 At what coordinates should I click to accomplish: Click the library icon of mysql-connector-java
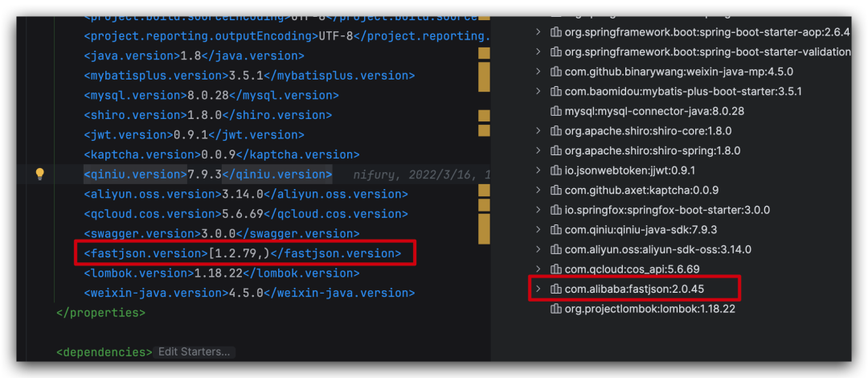(556, 111)
